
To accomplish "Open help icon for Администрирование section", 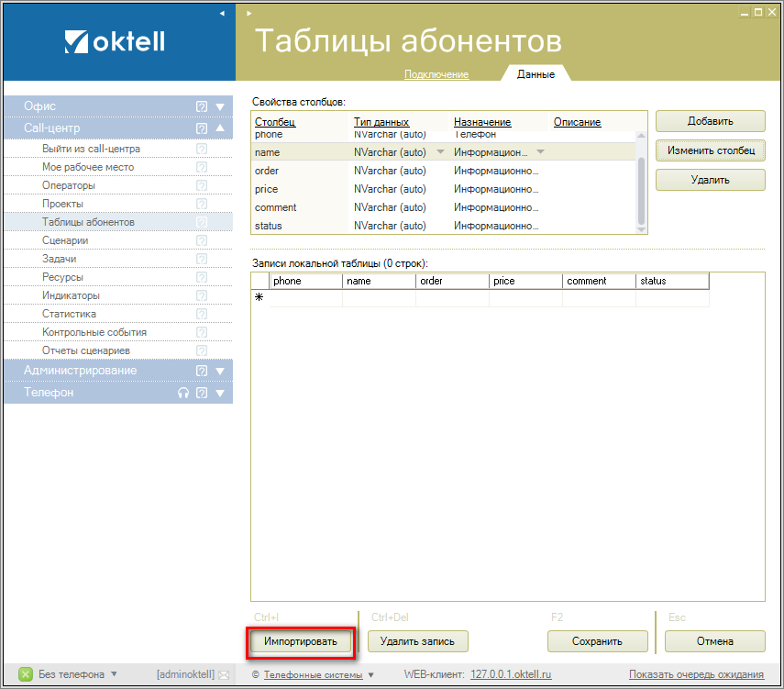I will coord(202,371).
